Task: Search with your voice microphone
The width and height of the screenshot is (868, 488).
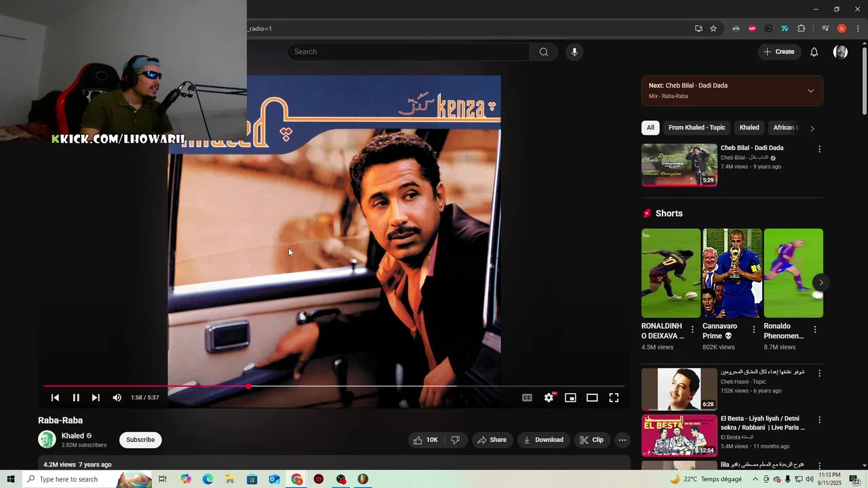Action: point(574,52)
